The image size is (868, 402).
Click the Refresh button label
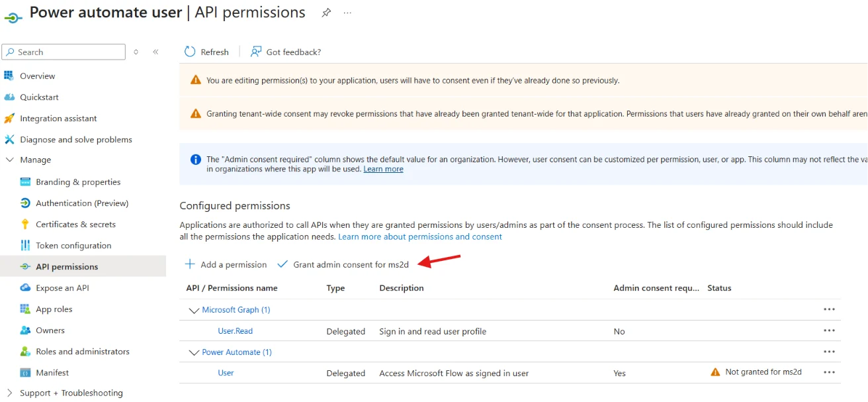[x=214, y=52]
